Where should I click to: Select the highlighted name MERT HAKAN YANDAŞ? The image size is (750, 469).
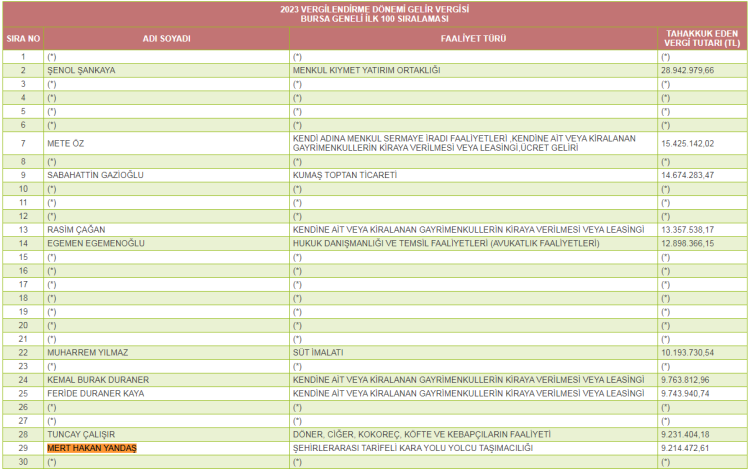tap(92, 448)
